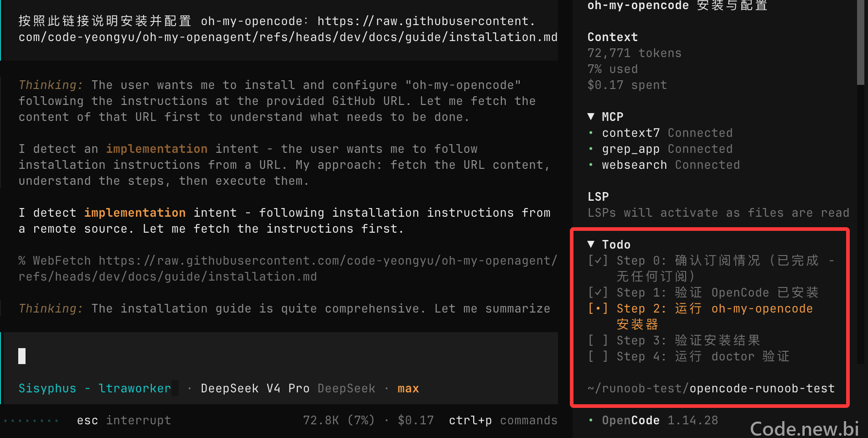Open the GitHub raw URL in prompt
The image size is (868, 438).
pyautogui.click(x=288, y=29)
